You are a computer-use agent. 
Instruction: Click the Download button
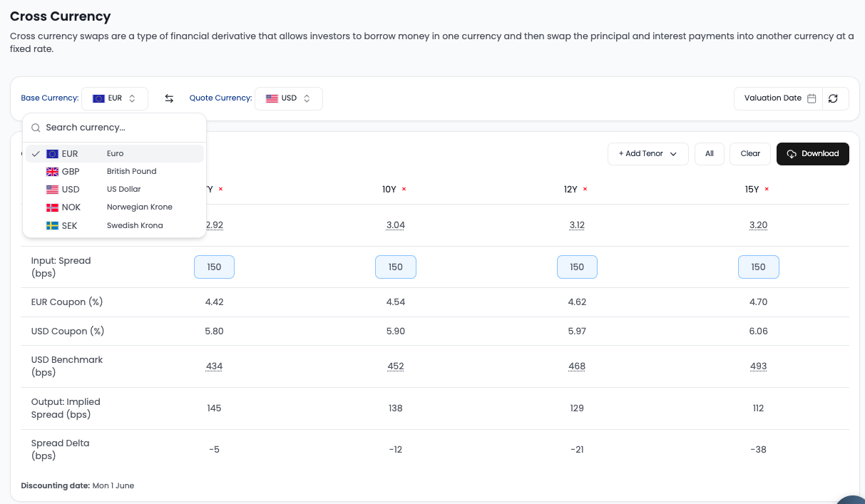(813, 154)
